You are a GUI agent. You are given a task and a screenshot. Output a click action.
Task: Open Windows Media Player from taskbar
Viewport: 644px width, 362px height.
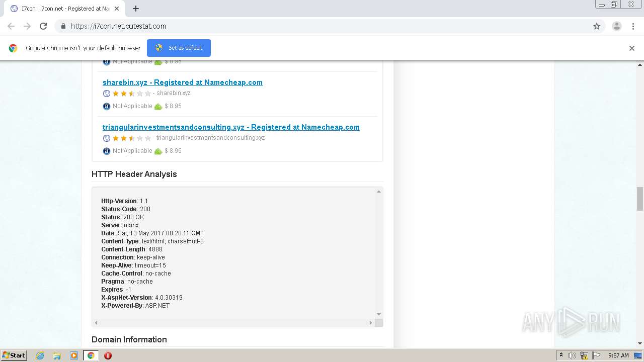[74, 355]
